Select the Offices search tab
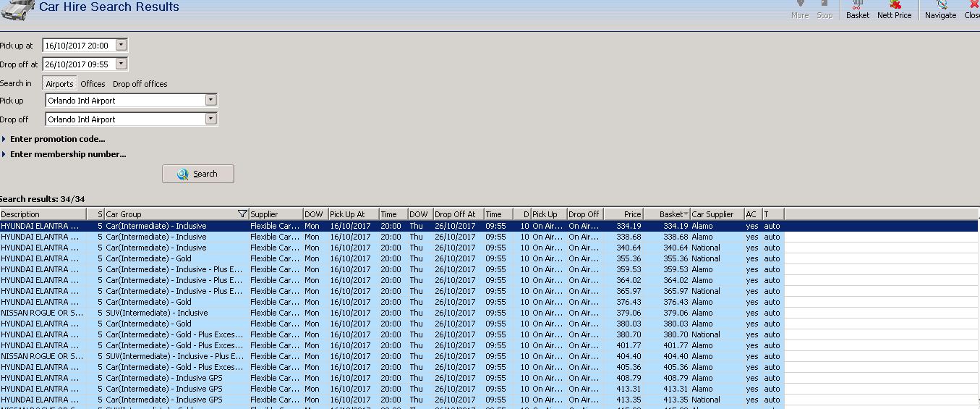980x409 pixels. tap(93, 84)
